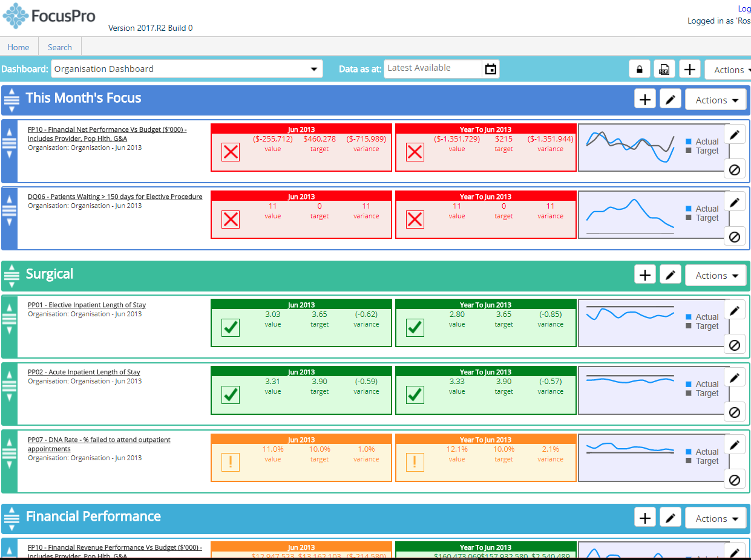Click the (-0.59) variance value
Image resolution: width=751 pixels, height=560 pixels.
click(367, 382)
